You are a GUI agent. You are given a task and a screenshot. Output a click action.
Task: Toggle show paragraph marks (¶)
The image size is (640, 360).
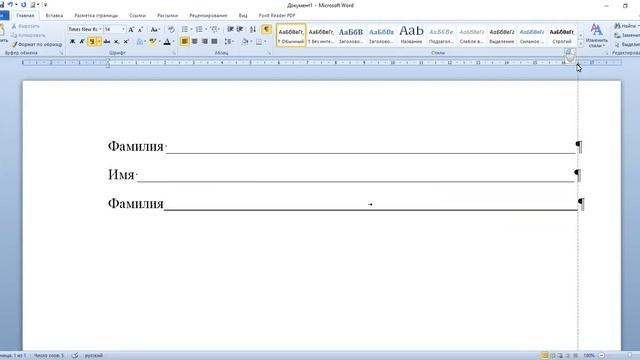tap(267, 29)
